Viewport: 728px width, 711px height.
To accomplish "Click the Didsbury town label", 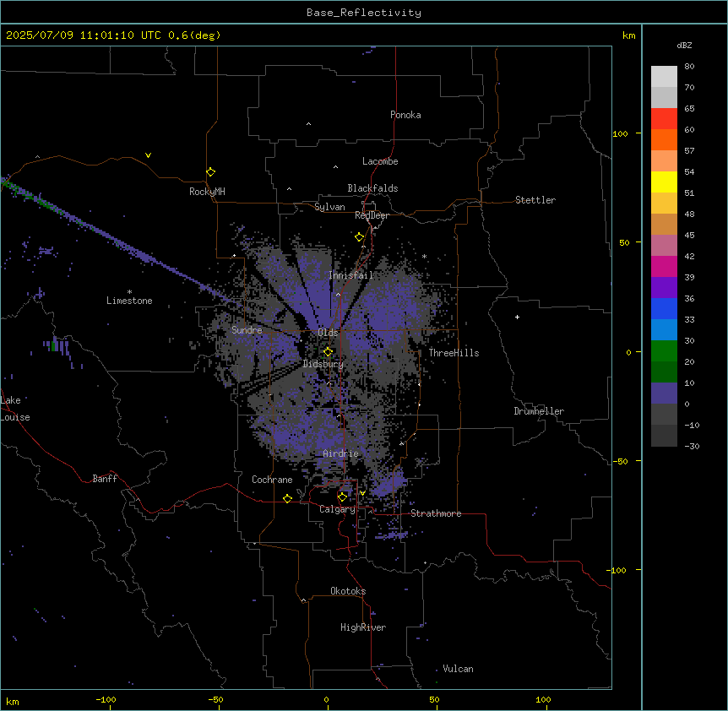I will 323,364.
